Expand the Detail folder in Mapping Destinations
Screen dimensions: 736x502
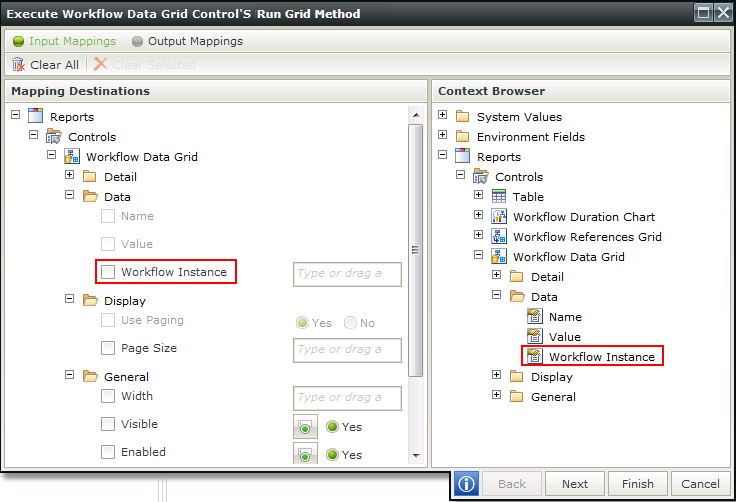click(69, 175)
